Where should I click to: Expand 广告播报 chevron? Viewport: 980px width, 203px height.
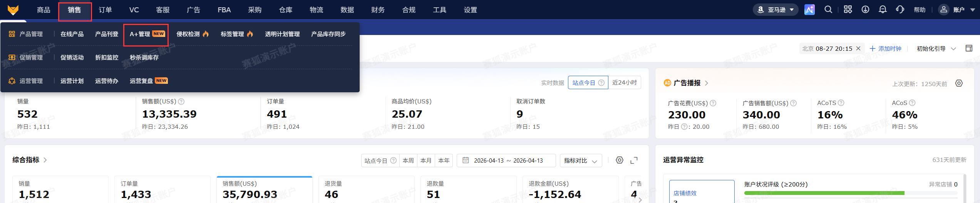point(706,83)
